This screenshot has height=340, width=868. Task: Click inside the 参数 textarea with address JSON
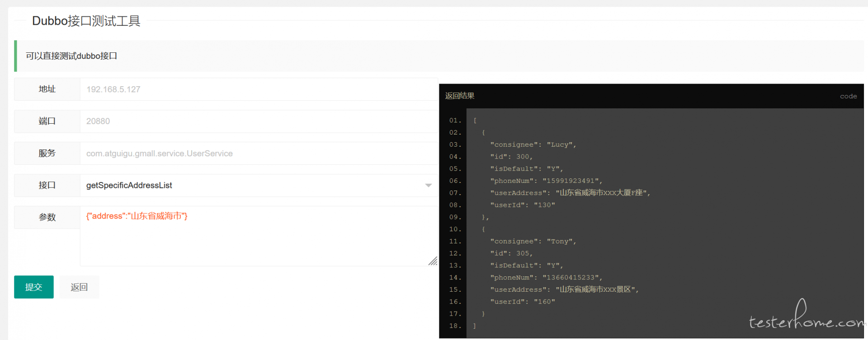click(259, 236)
